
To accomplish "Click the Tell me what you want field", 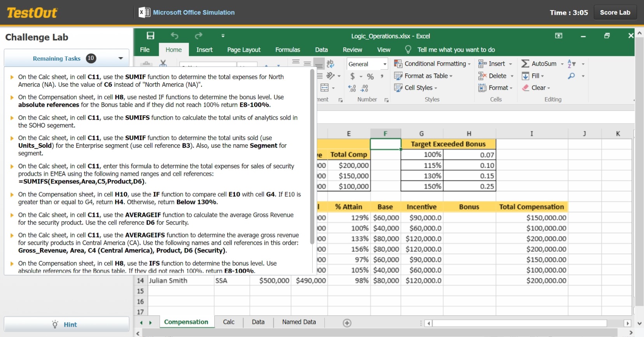I will pos(456,50).
